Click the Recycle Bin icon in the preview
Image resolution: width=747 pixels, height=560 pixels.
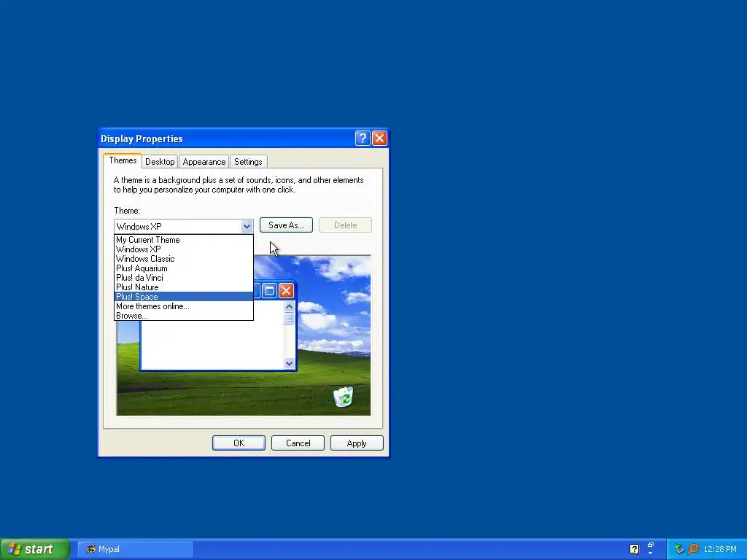point(343,397)
